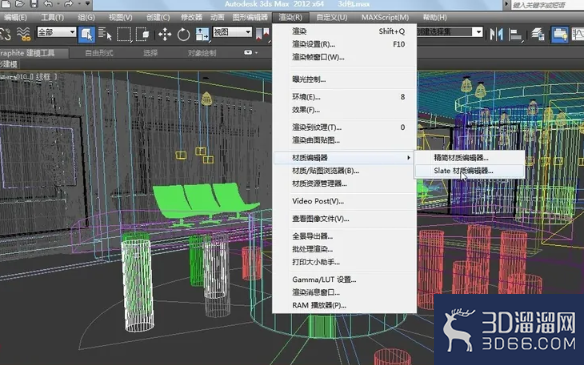Open the 编辑(E) menu

click(x=15, y=17)
